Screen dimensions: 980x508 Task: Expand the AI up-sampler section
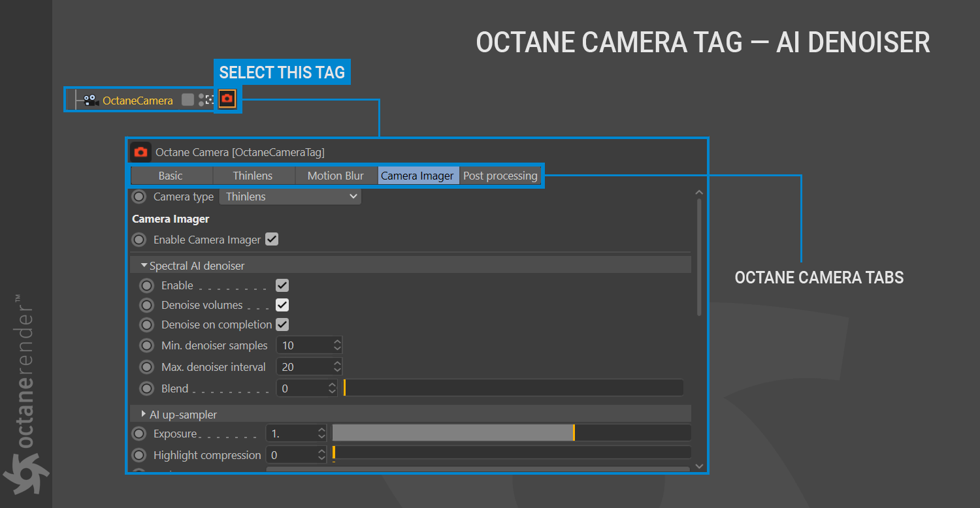click(144, 414)
